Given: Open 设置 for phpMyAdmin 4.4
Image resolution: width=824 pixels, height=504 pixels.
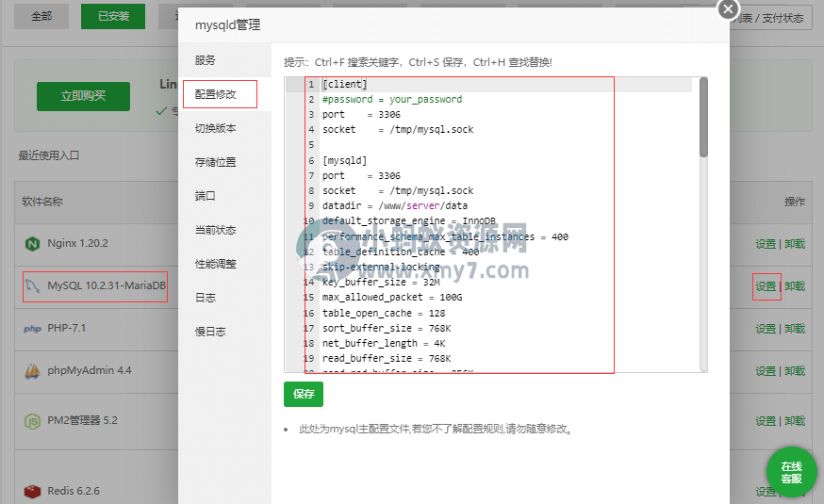Looking at the screenshot, I should click(766, 372).
